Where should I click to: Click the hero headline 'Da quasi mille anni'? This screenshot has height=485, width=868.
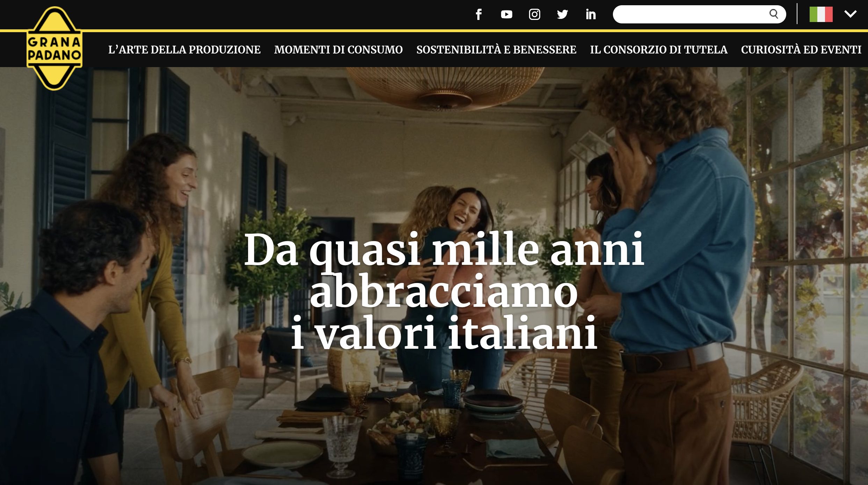[444, 250]
